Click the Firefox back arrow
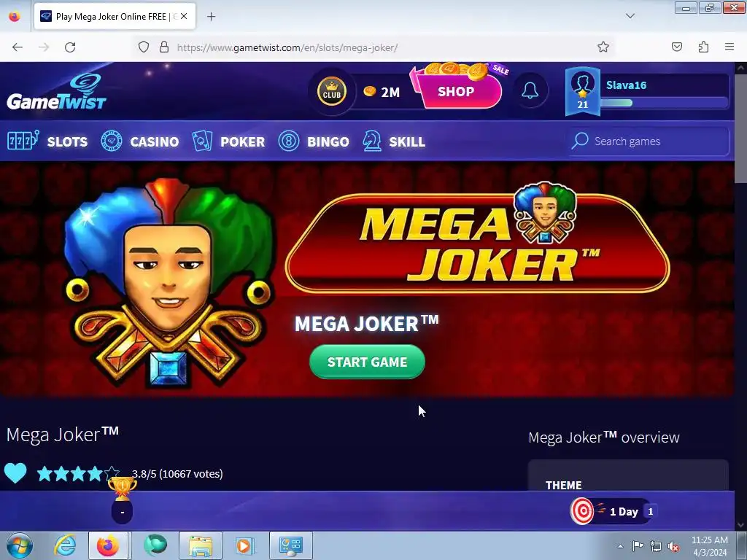 tap(18, 47)
